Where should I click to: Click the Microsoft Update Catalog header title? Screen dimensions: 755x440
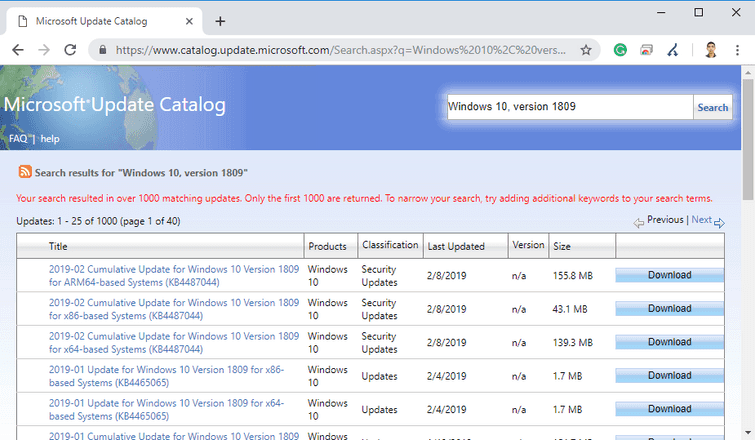point(115,104)
